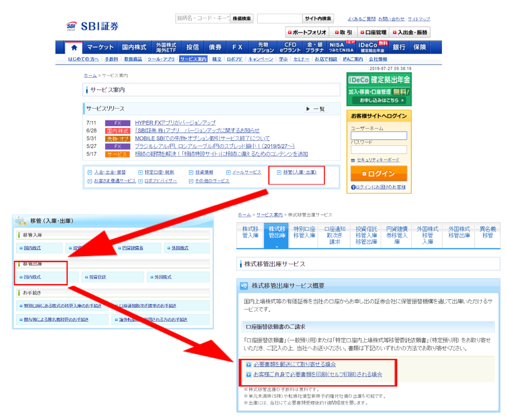This screenshot has height=420, width=507.
Task: Expand the ロボアドバイザー category
Action: (158, 181)
